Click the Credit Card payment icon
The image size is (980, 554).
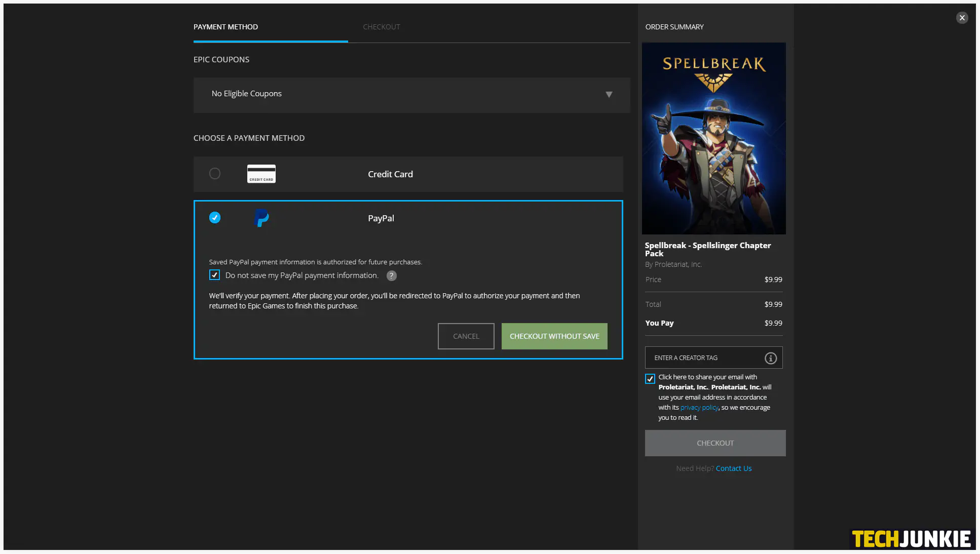click(261, 174)
